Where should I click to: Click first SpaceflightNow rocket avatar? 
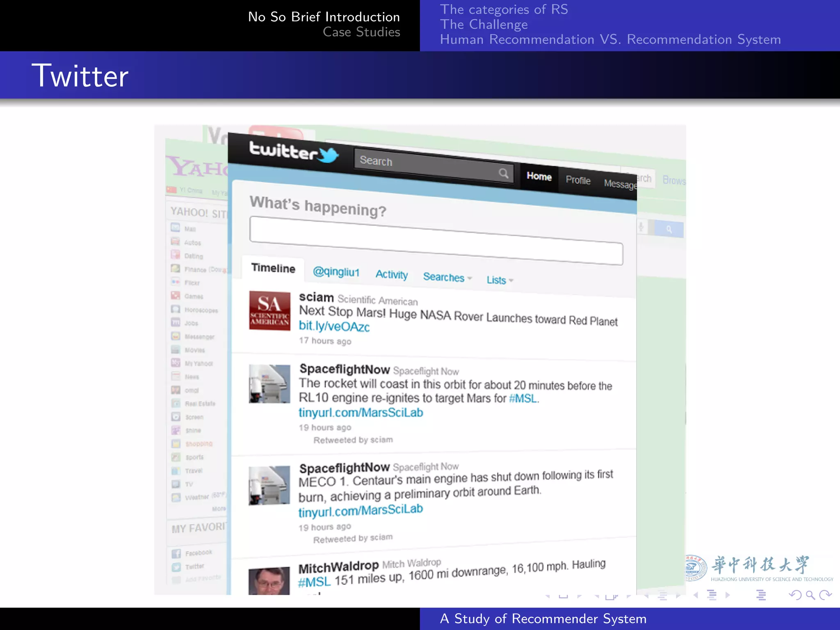[x=269, y=384]
